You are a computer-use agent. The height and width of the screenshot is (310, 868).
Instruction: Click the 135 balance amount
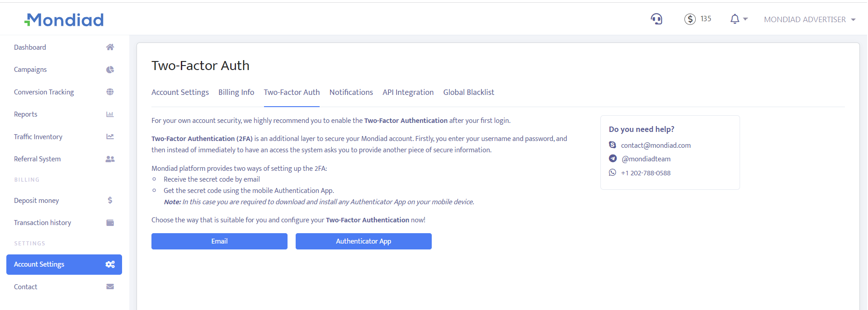point(706,19)
